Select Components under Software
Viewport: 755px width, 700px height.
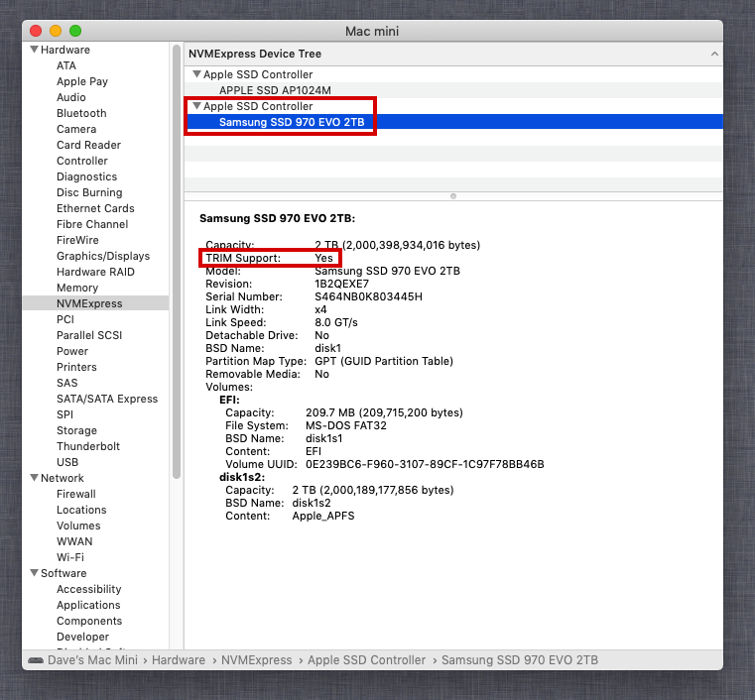89,621
